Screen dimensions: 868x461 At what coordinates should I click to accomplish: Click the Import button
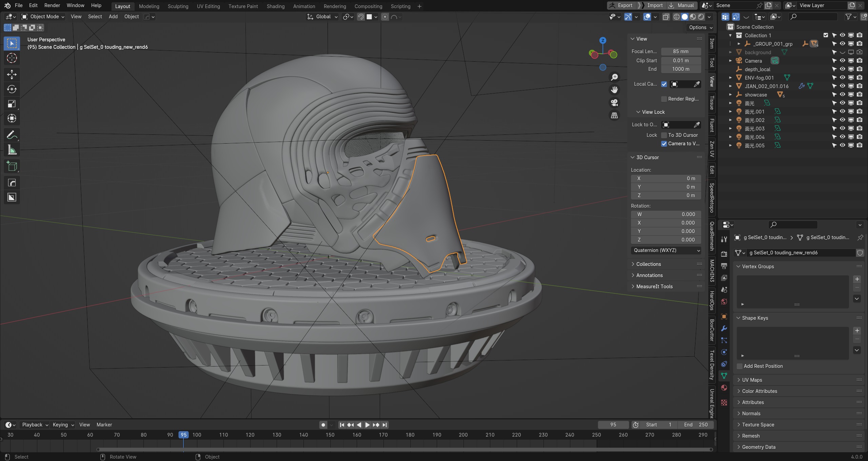coord(651,5)
